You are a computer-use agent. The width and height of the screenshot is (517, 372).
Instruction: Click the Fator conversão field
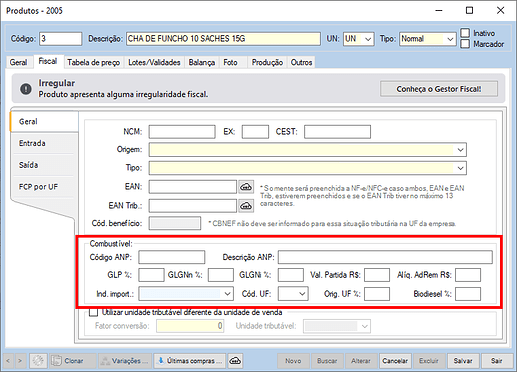190,326
